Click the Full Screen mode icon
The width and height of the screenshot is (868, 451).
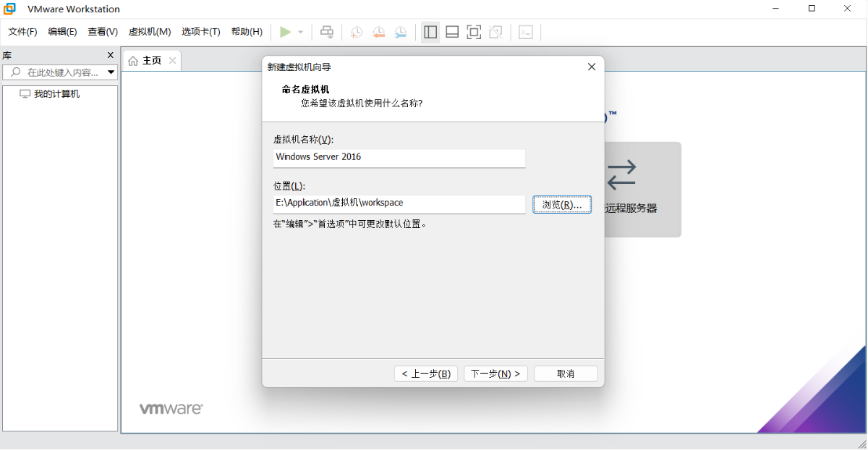coord(474,32)
